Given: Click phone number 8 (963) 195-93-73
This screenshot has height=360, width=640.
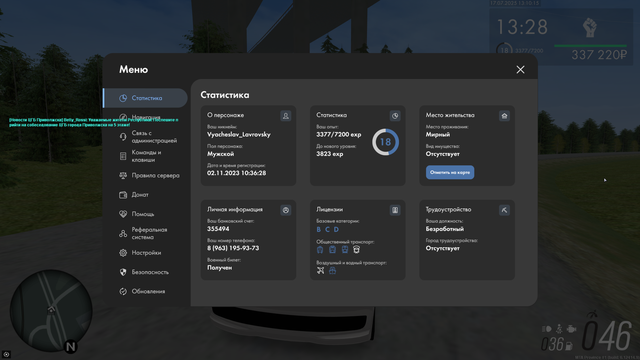Looking at the screenshot, I should [x=233, y=248].
